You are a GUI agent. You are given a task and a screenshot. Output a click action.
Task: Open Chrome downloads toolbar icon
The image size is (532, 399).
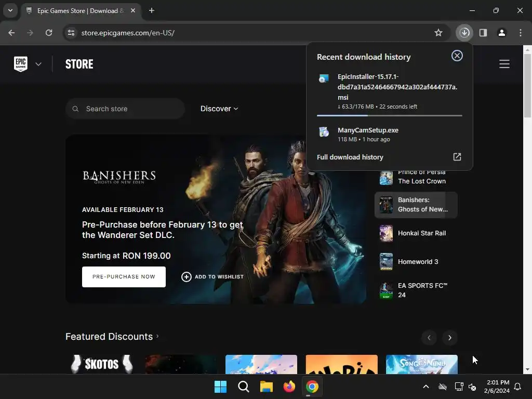coord(464,33)
